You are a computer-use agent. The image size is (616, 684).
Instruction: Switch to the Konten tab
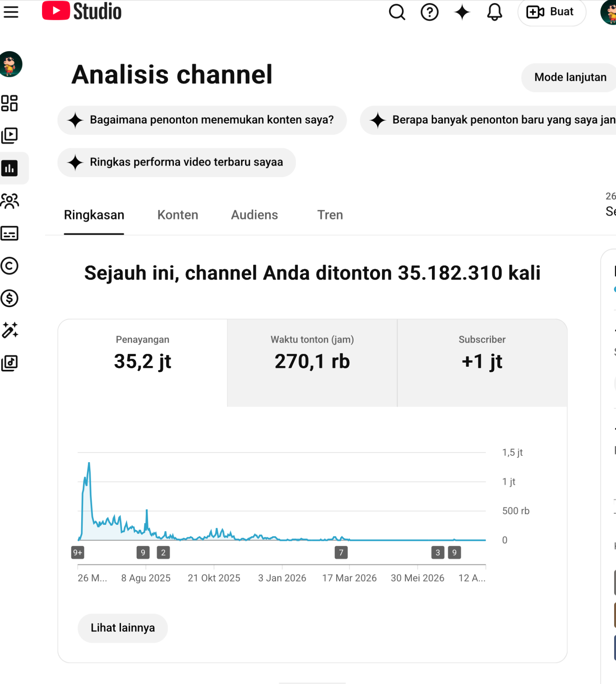click(178, 215)
